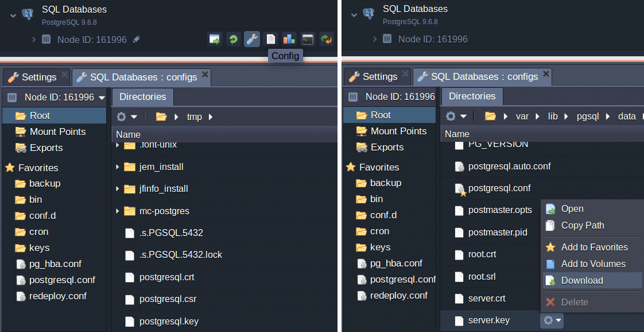644x332 pixels.
Task: Click the green Restart Node icon
Action: point(233,40)
